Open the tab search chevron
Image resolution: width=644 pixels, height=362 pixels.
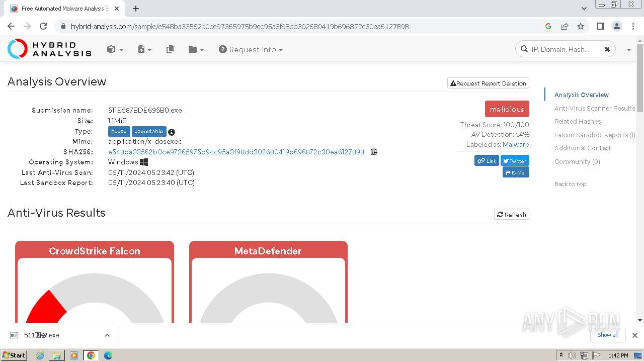point(584,9)
